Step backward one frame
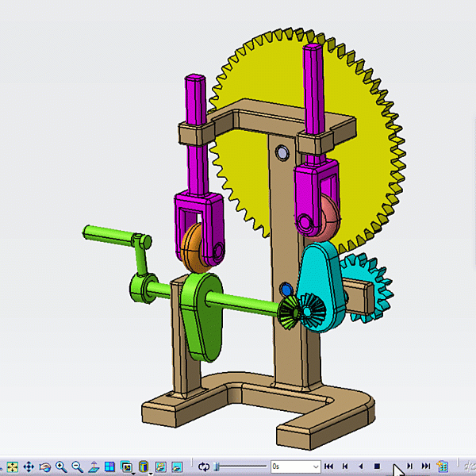The width and height of the screenshot is (476, 476). (345, 466)
